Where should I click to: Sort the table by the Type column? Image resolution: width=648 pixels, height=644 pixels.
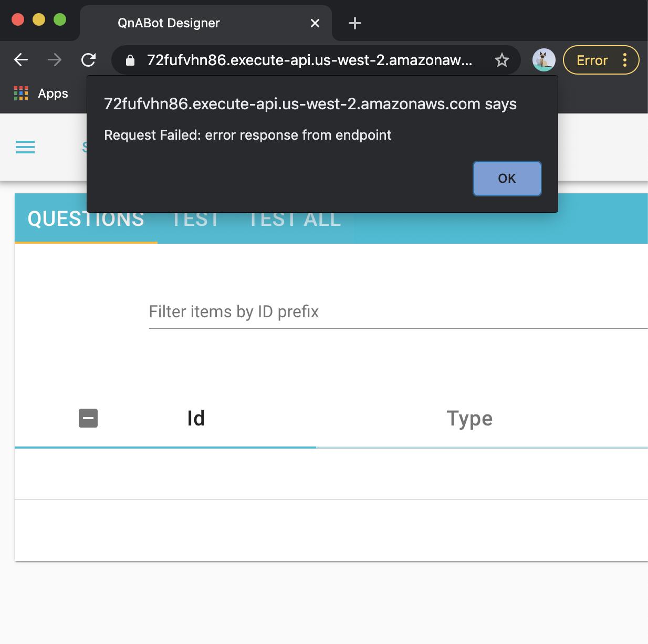click(469, 418)
